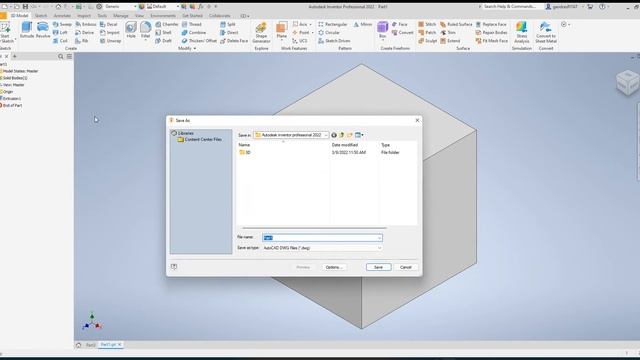Open the File name history dropdown arrow
Viewport: 640px width, 360px height.
(x=379, y=238)
